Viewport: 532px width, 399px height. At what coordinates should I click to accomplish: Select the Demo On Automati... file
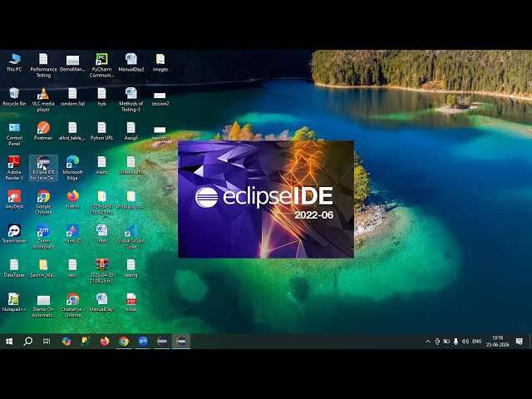coord(43,305)
